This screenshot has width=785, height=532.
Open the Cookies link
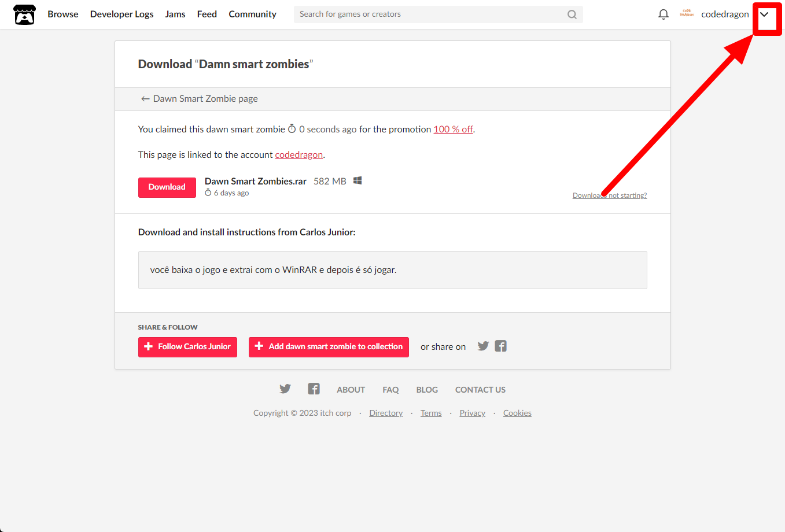(517, 413)
